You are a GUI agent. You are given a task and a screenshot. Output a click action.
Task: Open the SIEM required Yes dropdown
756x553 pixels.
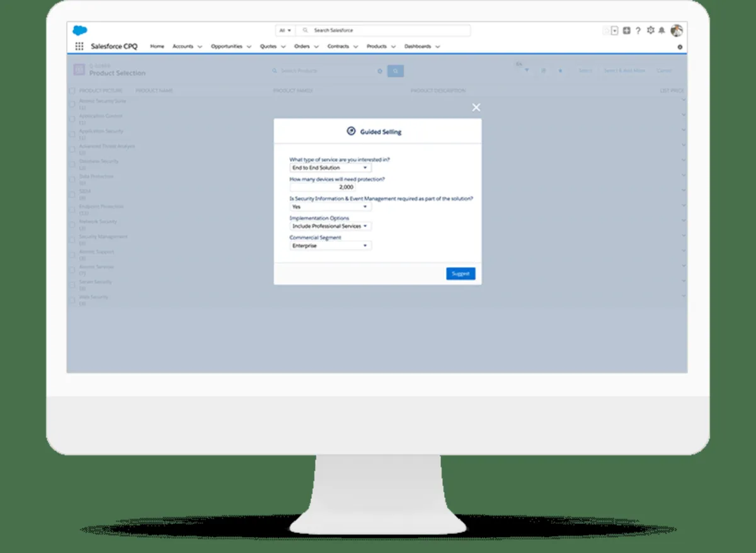(x=331, y=207)
